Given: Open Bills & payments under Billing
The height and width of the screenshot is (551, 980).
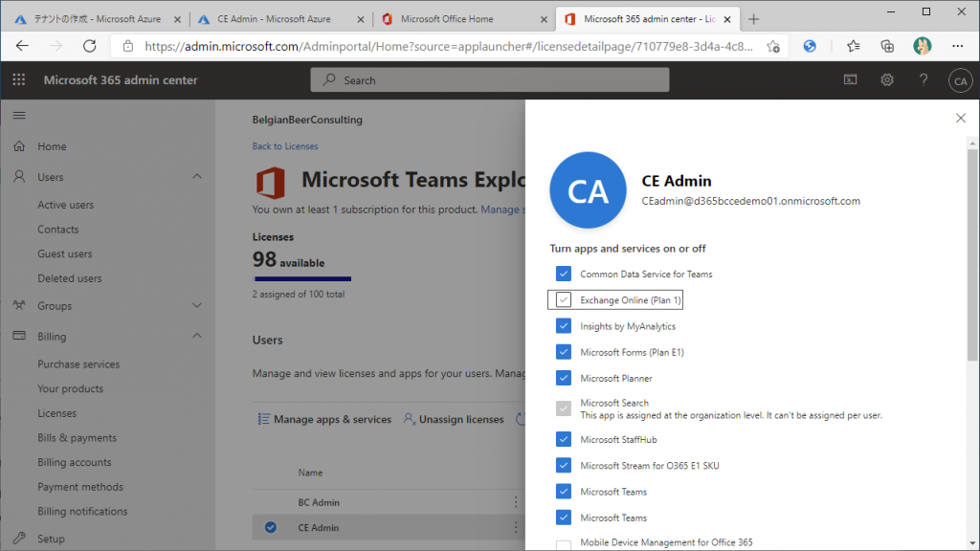Looking at the screenshot, I should point(77,438).
